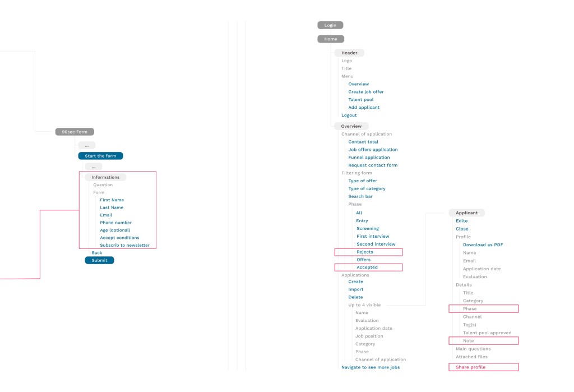Viewport: 574px width, 392px height.
Task: Select the Applicant node
Action: [x=467, y=213]
